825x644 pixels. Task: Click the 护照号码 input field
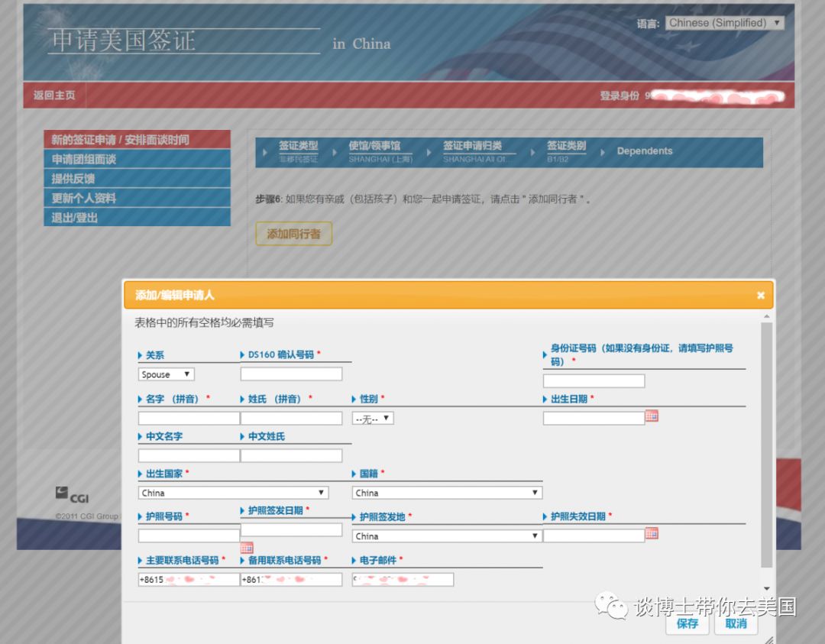point(189,536)
